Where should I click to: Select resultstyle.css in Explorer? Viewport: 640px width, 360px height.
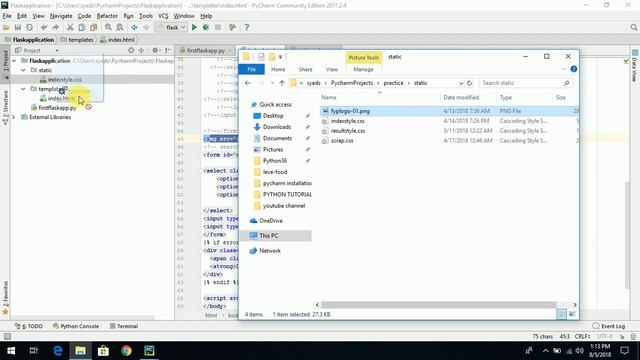point(348,131)
